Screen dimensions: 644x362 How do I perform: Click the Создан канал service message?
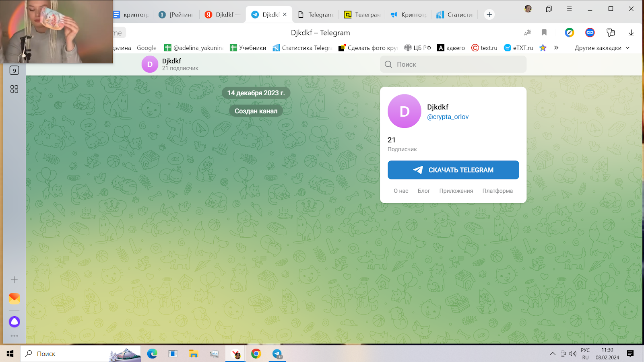click(256, 111)
